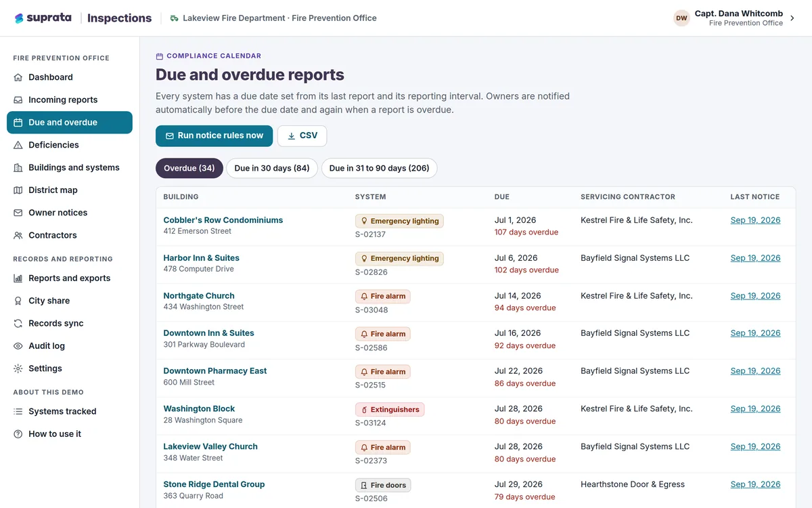This screenshot has width=812, height=508.
Task: Click the calendar icon beside Compliance Calendar
Action: [160, 56]
